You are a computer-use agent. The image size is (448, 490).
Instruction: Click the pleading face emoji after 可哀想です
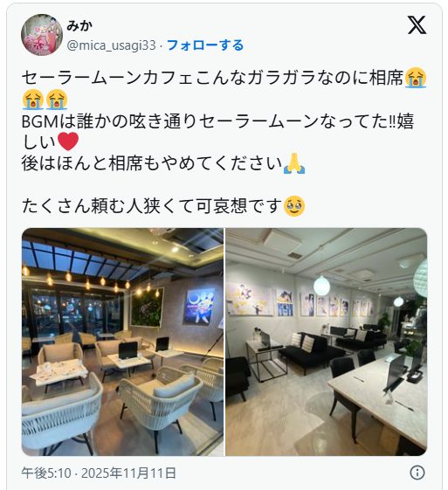click(294, 206)
